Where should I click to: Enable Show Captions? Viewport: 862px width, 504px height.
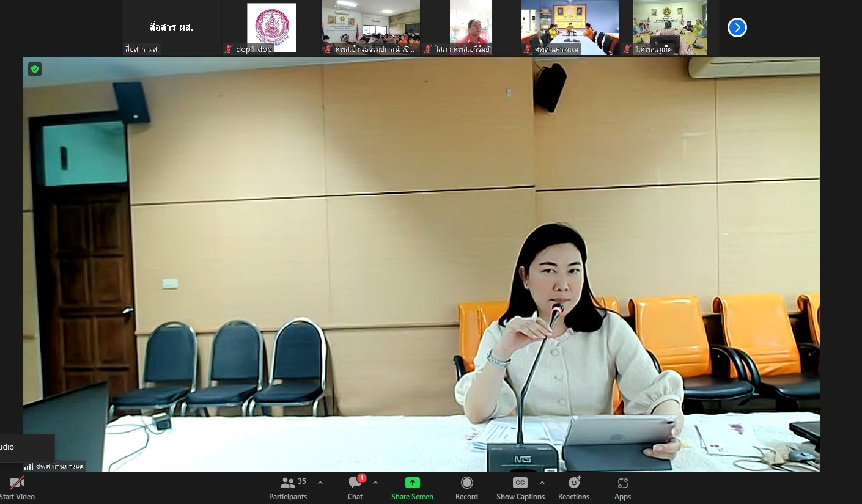click(x=520, y=489)
